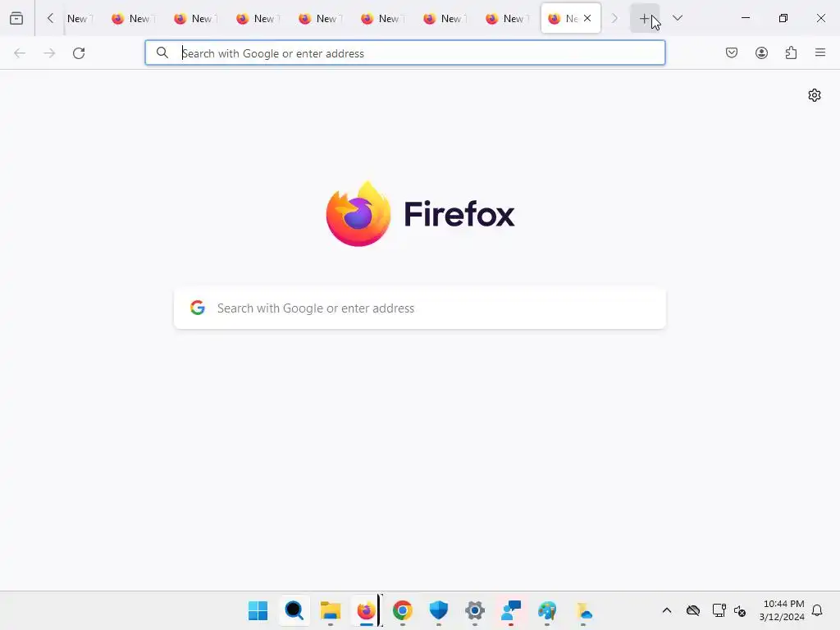Reload the current page
Viewport: 840px width, 630px height.
click(x=79, y=53)
